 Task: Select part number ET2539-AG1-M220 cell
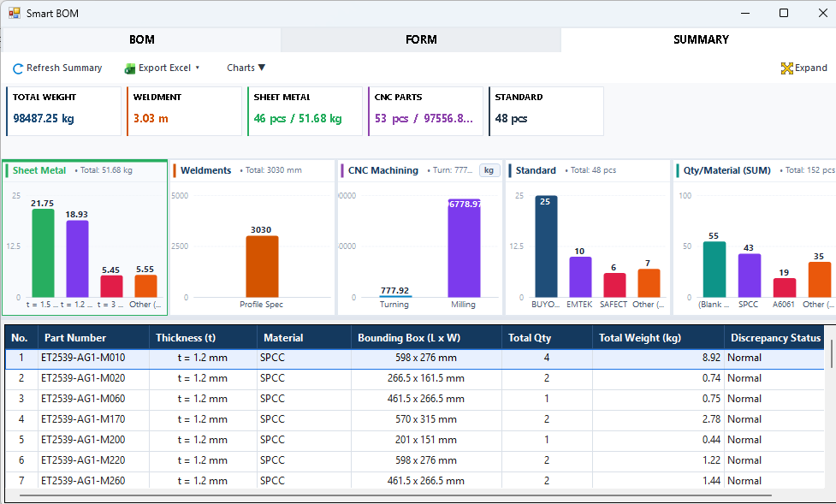click(94, 460)
